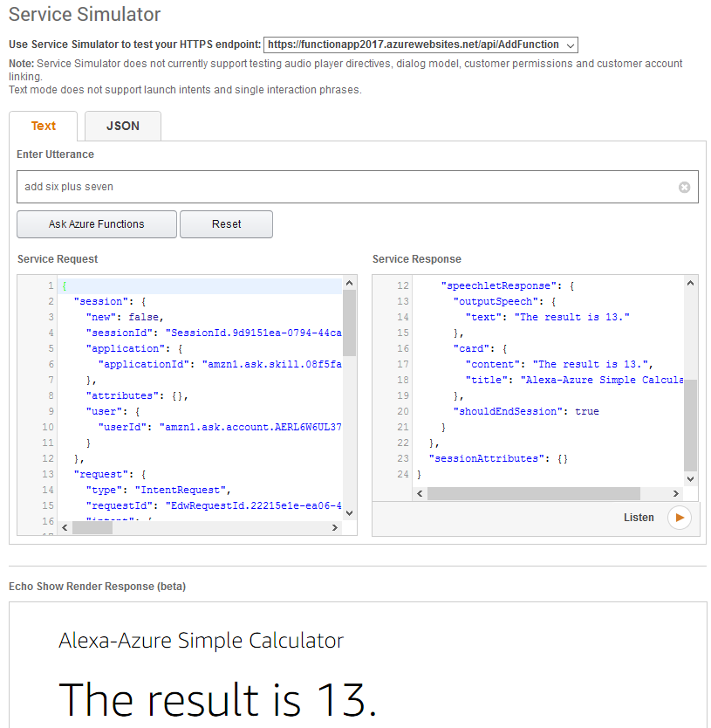Click the "shouldEndSession": true line
This screenshot has width=711, height=728.
526,411
